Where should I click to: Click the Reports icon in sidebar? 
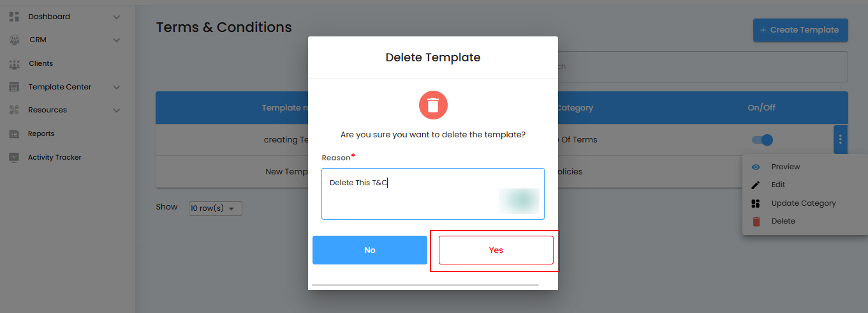coord(14,134)
